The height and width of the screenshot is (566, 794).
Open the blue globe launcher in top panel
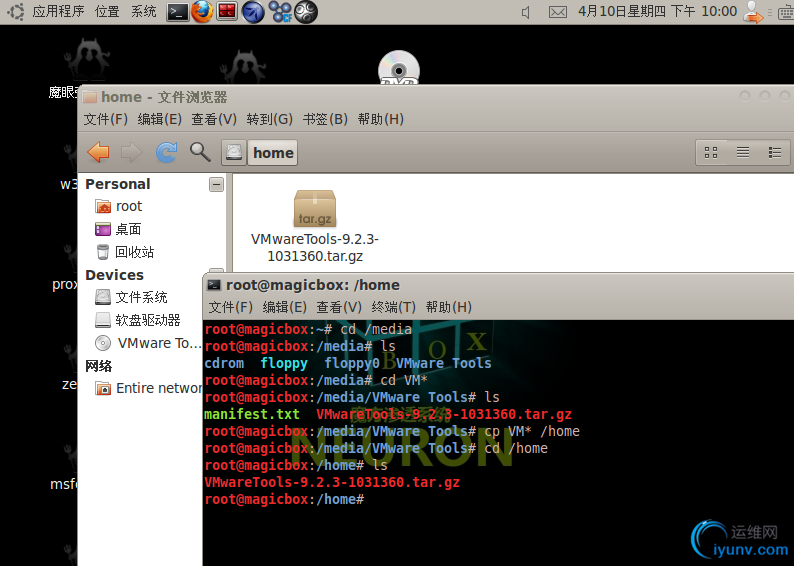253,12
